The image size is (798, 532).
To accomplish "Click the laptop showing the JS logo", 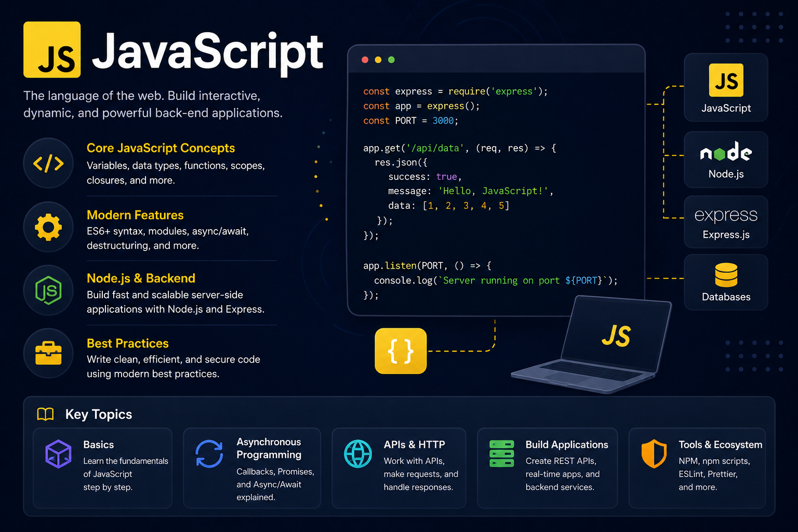I will [x=592, y=344].
